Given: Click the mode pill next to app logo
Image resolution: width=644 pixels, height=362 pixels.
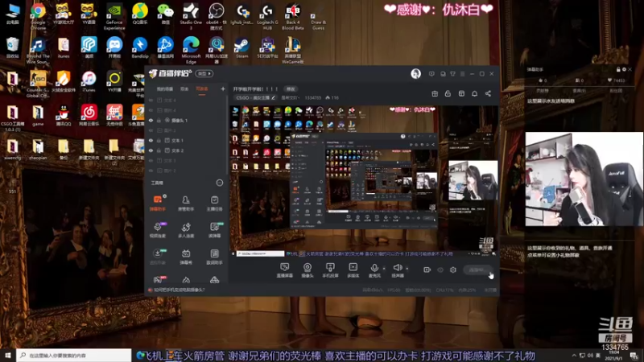Looking at the screenshot, I should click(204, 73).
